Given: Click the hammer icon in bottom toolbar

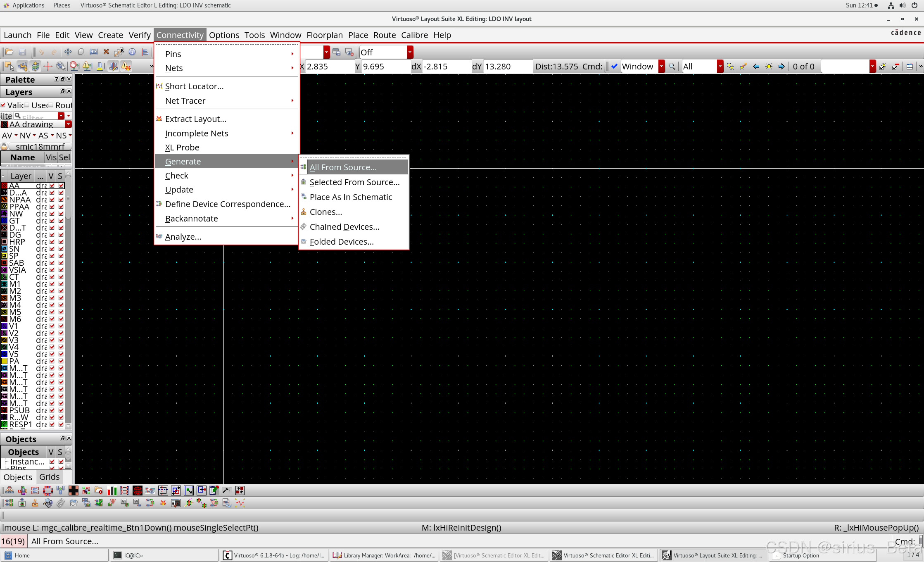Looking at the screenshot, I should 226,491.
